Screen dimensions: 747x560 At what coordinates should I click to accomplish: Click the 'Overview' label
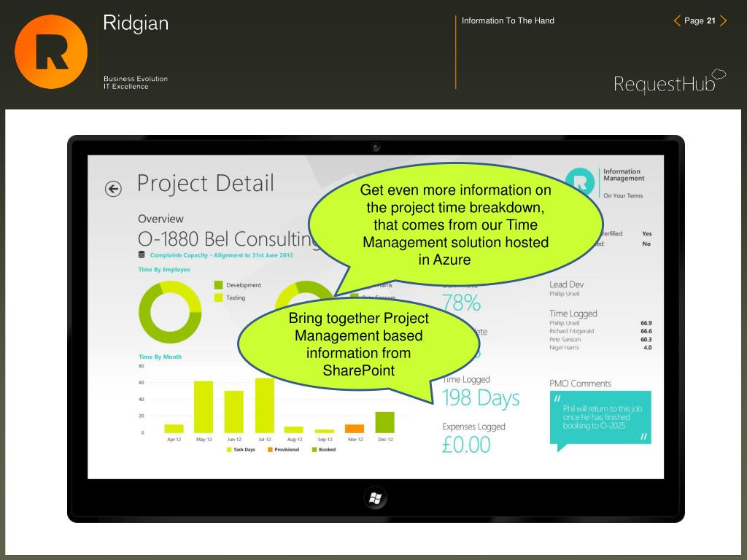pos(160,219)
